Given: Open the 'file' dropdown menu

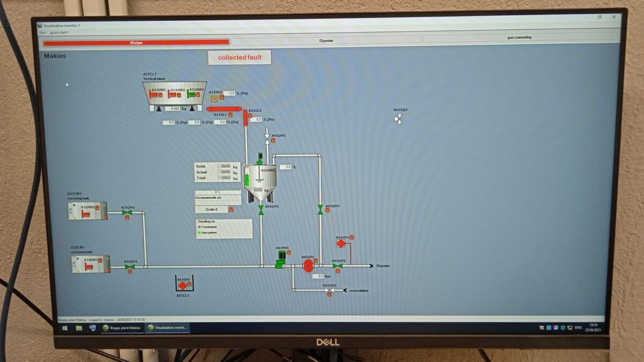Looking at the screenshot, I should coord(42,33).
